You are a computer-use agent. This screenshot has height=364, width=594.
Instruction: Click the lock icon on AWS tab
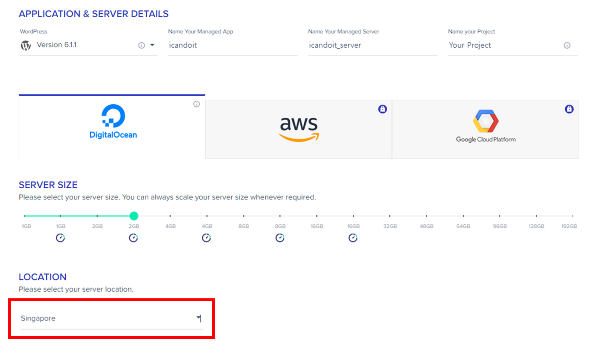[x=382, y=109]
